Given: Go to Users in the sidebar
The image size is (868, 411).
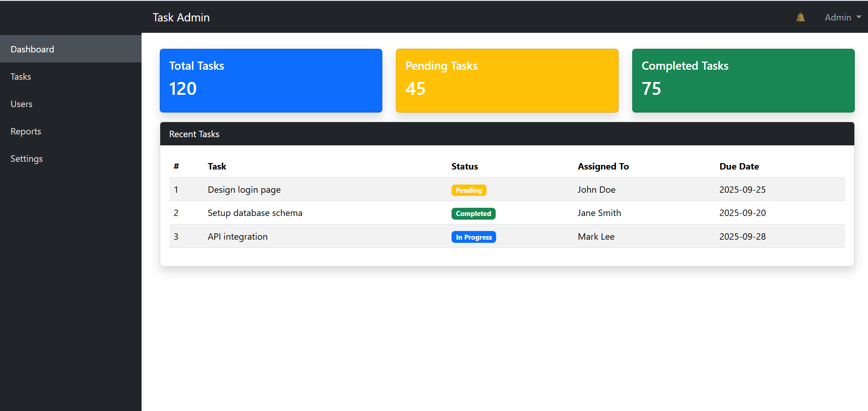Looking at the screenshot, I should pyautogui.click(x=21, y=104).
